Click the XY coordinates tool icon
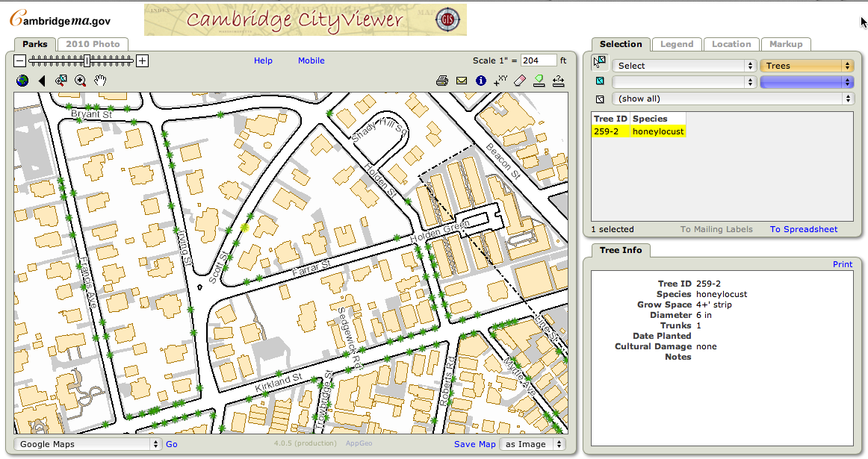The height and width of the screenshot is (459, 868). [x=500, y=81]
